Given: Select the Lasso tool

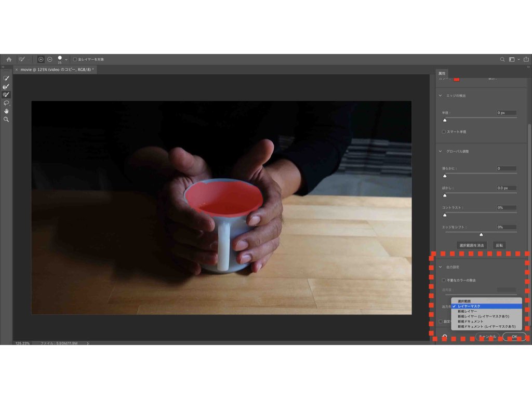Looking at the screenshot, I should pos(6,103).
